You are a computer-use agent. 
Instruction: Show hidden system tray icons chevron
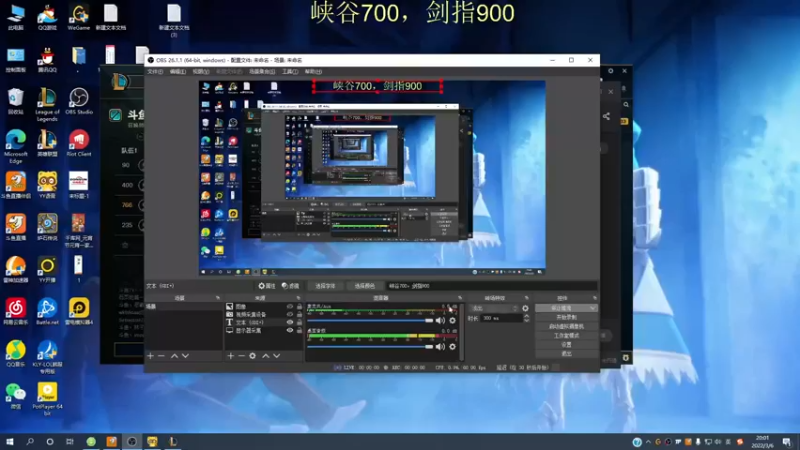648,442
